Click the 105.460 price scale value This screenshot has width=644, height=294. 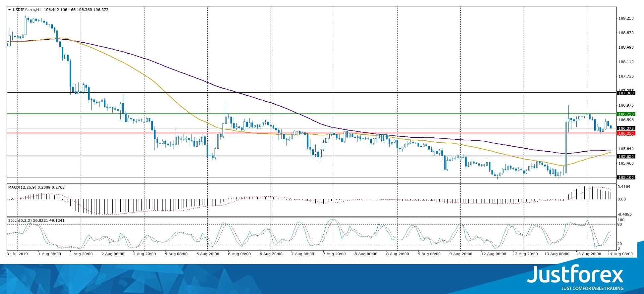point(626,163)
